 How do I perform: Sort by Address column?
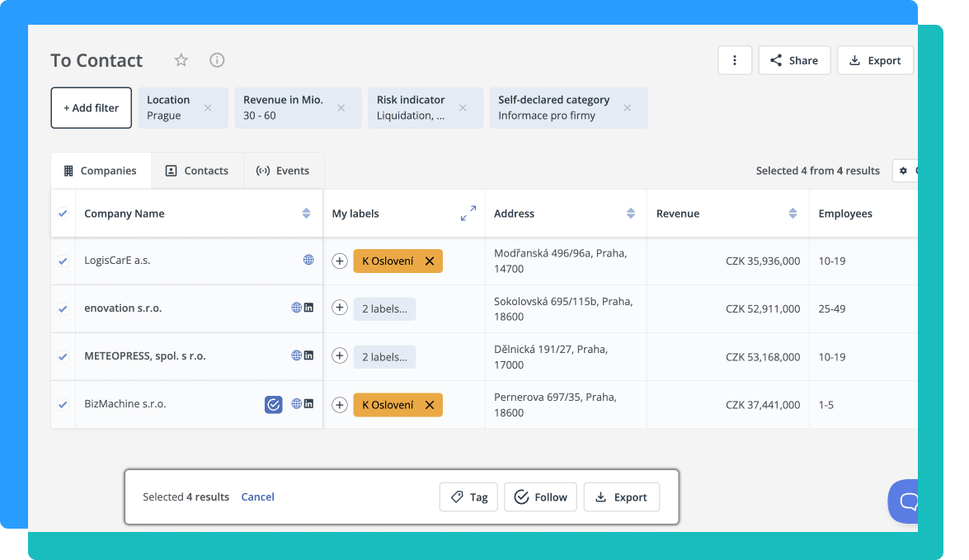pos(630,214)
